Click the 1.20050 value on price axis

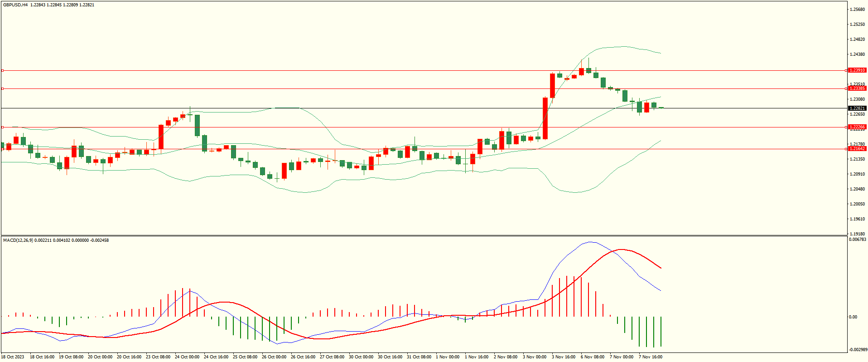[858, 204]
